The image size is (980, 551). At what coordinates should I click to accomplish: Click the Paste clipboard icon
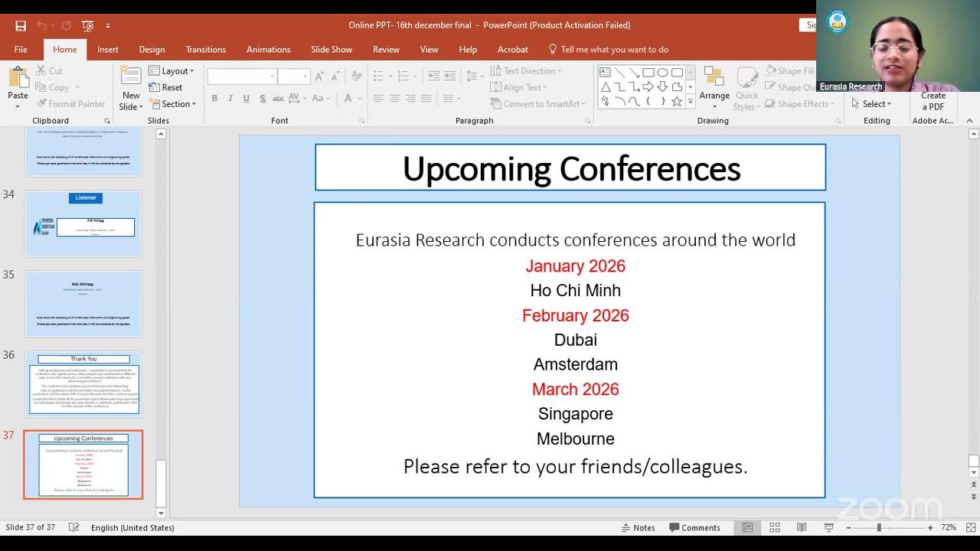point(18,79)
